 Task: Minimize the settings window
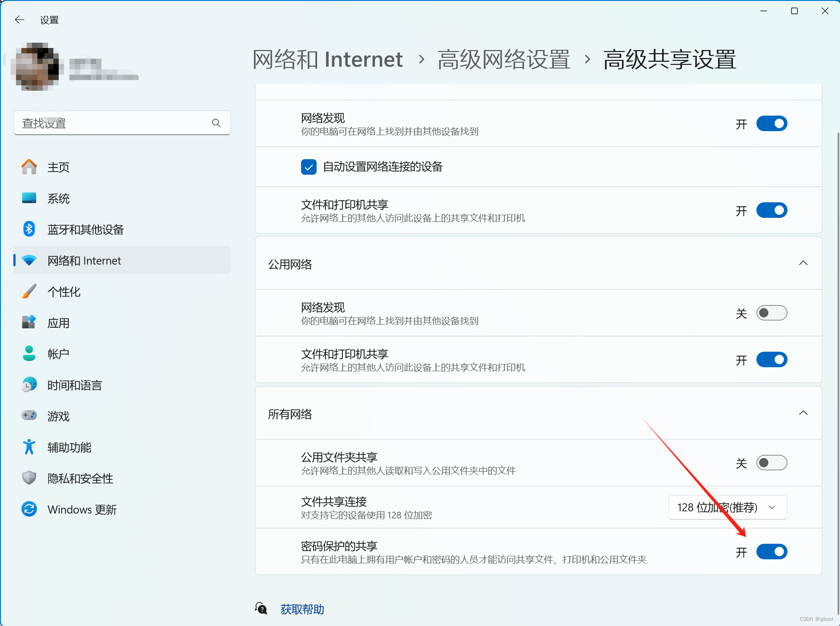tap(764, 11)
